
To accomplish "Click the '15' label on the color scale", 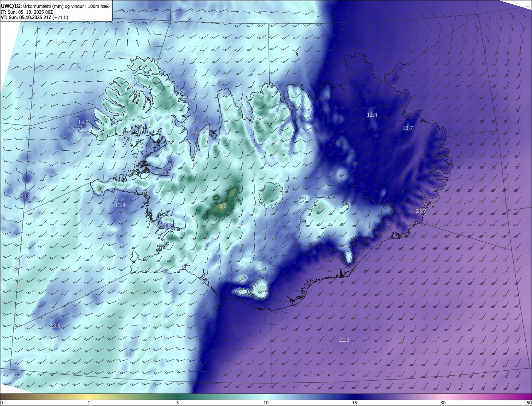I will pos(355,403).
